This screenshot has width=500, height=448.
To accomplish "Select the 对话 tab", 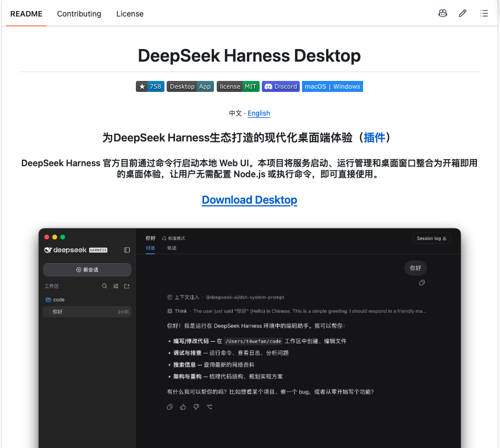I will tap(150, 248).
